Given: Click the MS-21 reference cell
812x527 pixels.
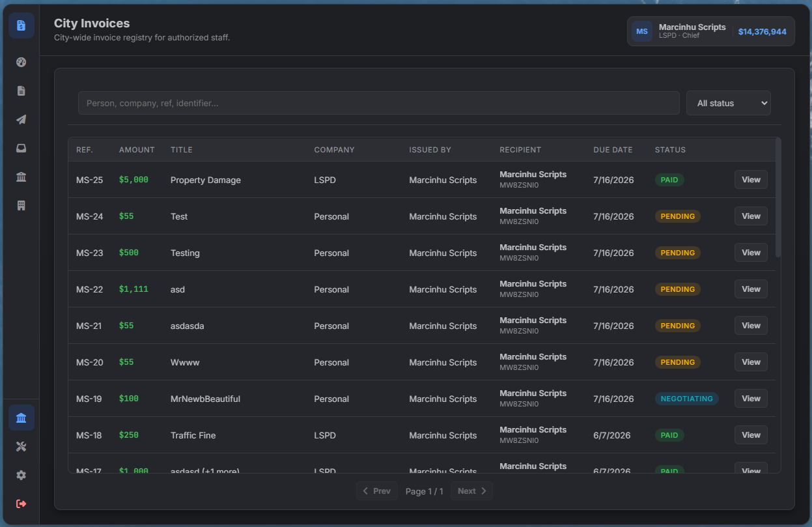Looking at the screenshot, I should pos(89,326).
